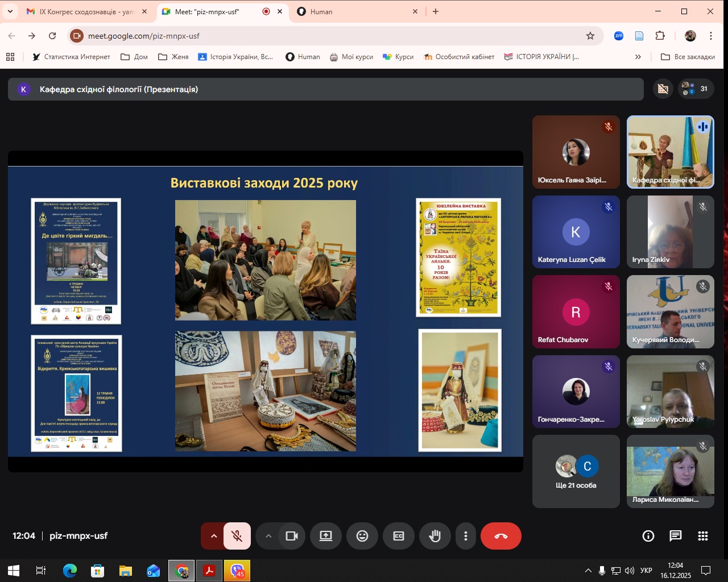
Task: Click the red leave call button
Action: click(x=501, y=536)
